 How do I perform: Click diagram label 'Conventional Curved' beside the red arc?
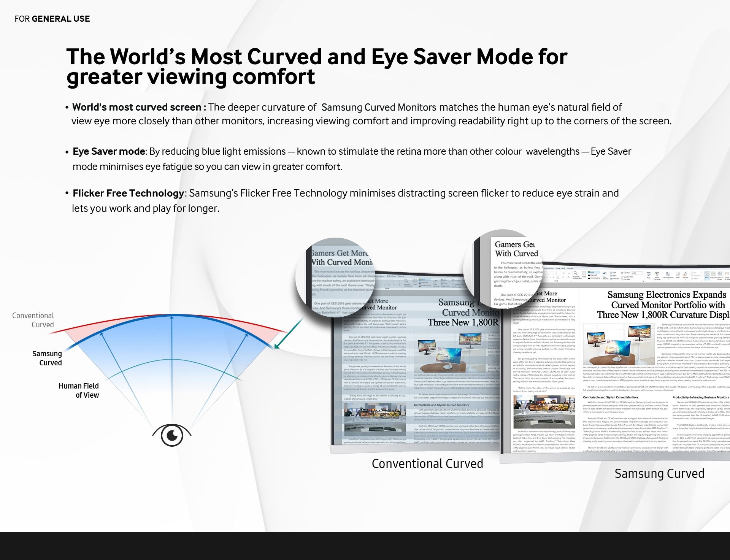33,320
